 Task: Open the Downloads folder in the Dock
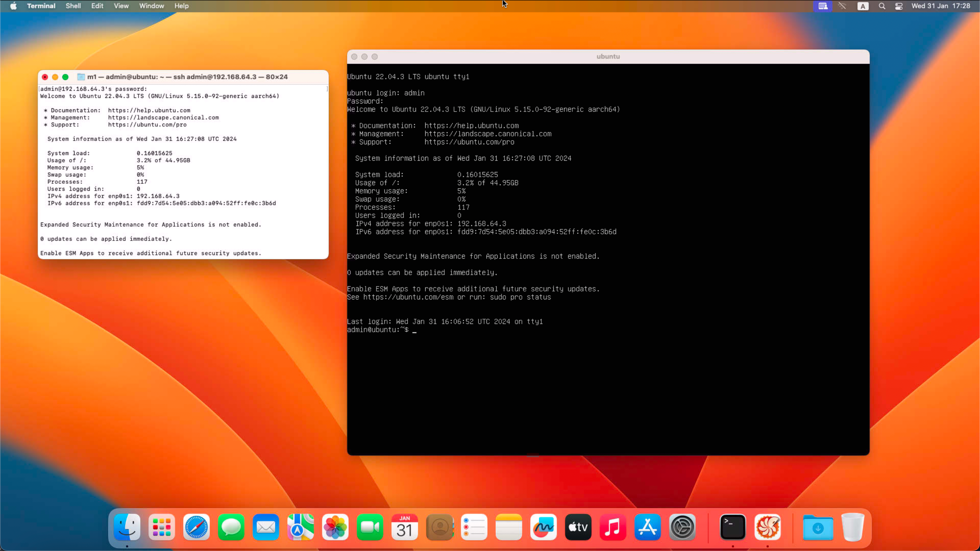[818, 527]
